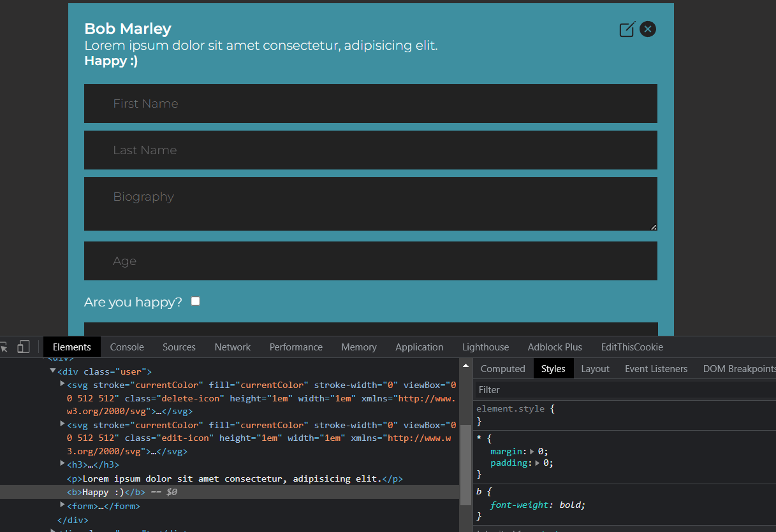The image size is (776, 532).
Task: Click the font-weight bold value
Action: tap(570, 505)
